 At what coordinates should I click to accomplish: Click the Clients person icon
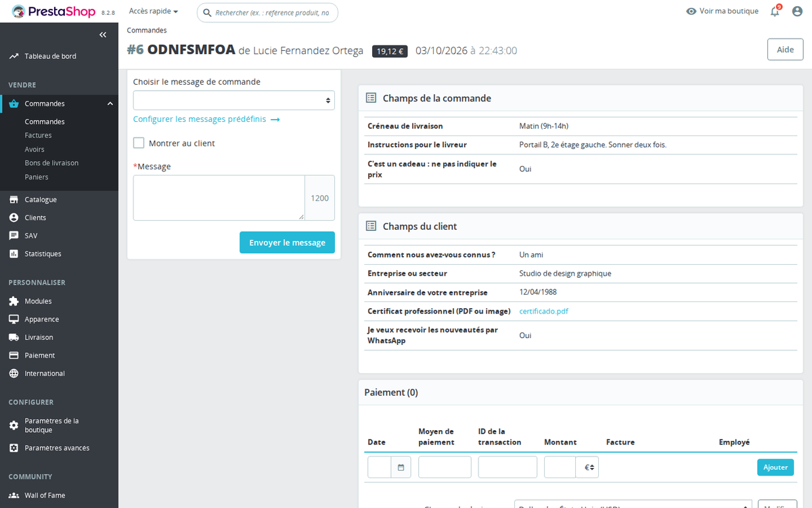14,217
